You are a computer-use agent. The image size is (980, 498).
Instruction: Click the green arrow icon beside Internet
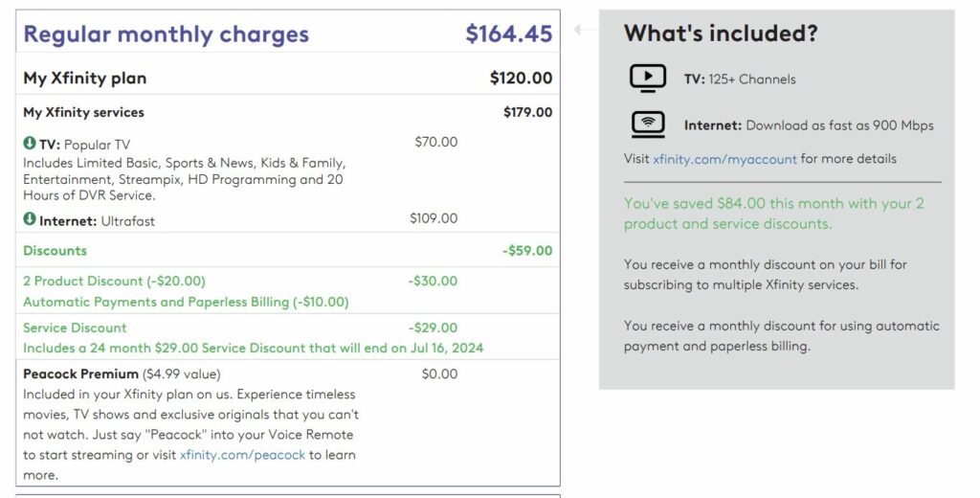click(x=30, y=219)
